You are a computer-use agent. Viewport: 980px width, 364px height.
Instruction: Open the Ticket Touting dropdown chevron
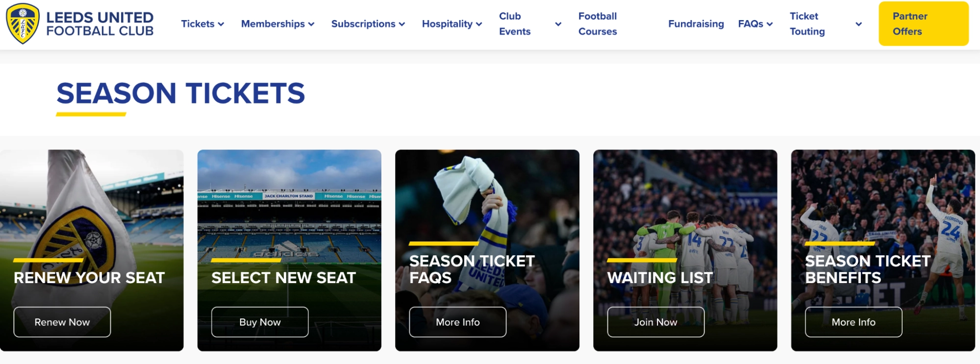coord(858,23)
